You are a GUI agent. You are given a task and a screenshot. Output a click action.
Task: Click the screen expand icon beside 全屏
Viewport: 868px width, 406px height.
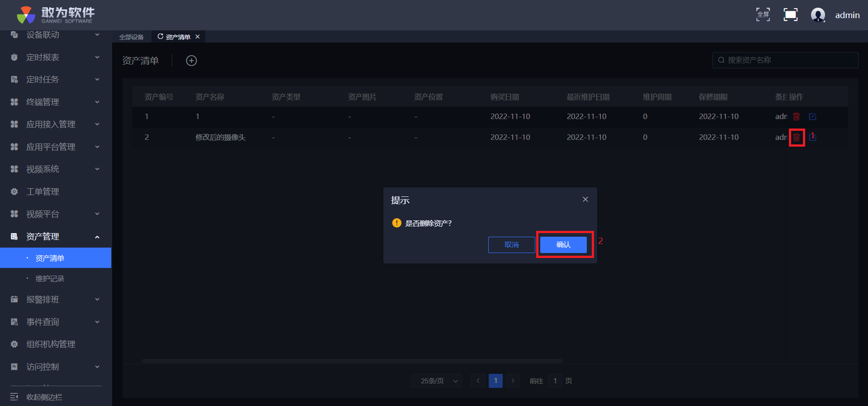[x=790, y=15]
